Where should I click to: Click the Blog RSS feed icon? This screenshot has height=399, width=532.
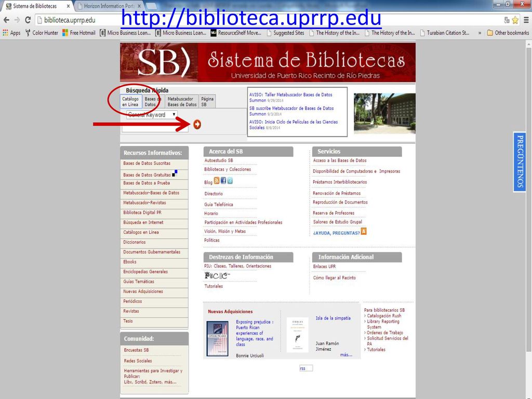(x=217, y=180)
